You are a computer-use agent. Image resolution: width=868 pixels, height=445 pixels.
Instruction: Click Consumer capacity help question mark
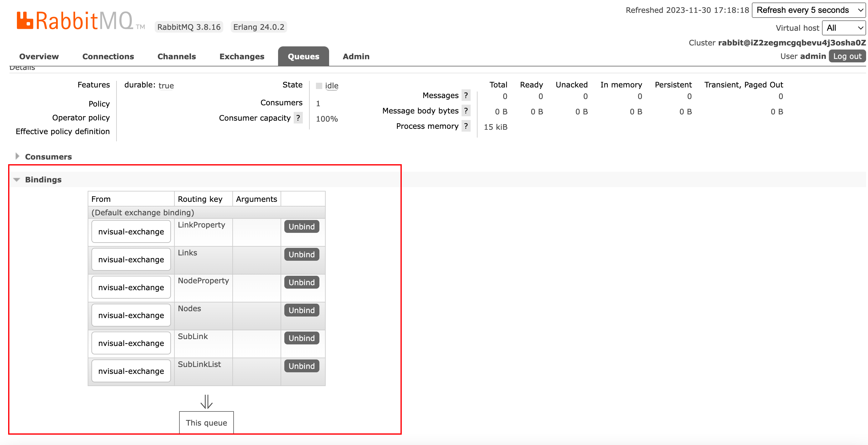(x=298, y=118)
